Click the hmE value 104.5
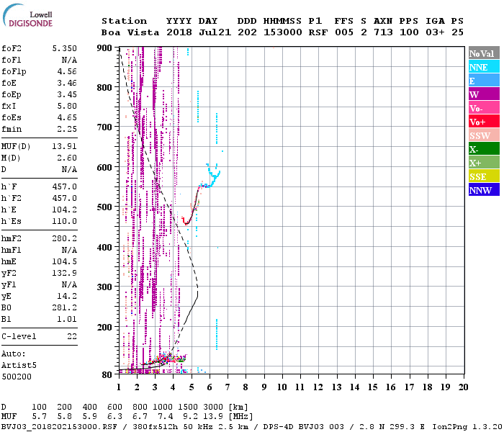The height and width of the screenshot is (432, 504). (64, 261)
